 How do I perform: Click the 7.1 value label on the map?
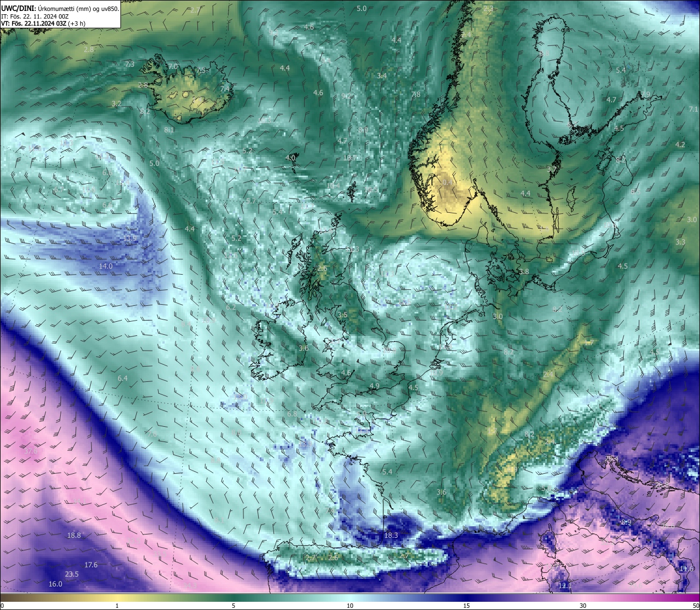click(x=693, y=109)
